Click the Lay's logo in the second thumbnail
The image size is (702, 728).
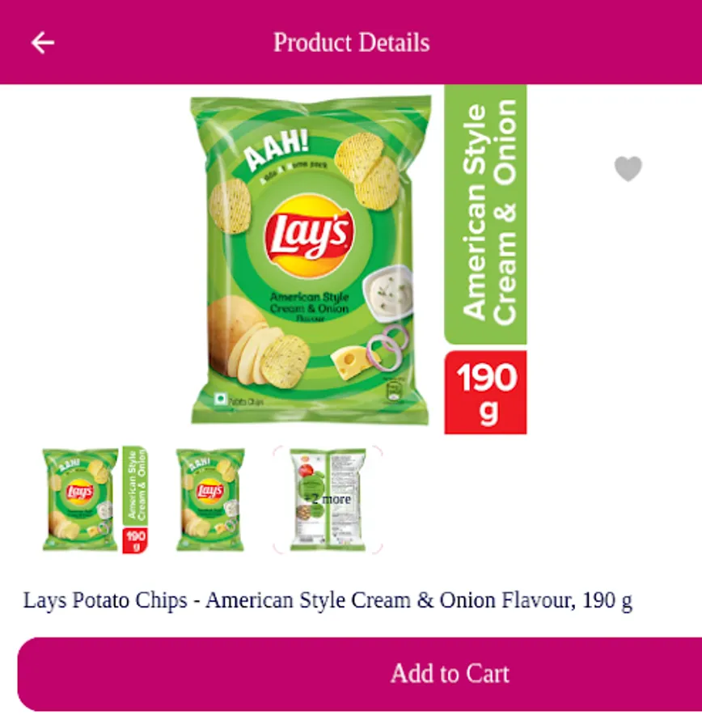tap(209, 491)
